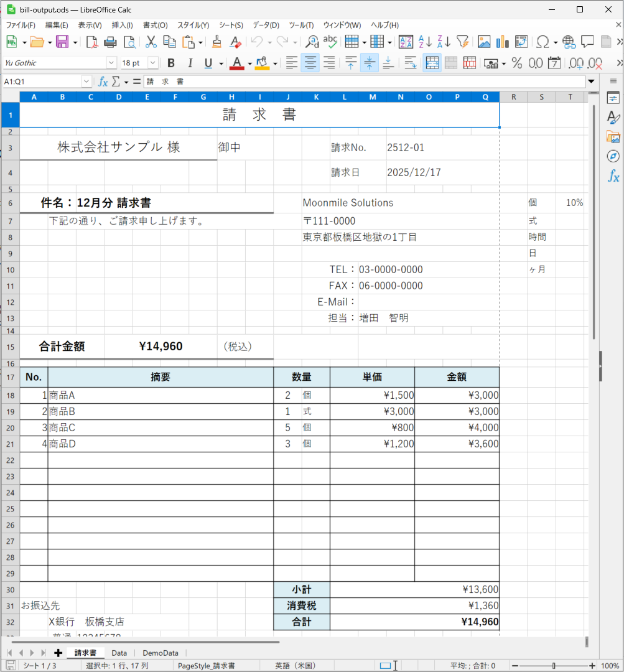Click the Print icon in toolbar
Image resolution: width=624 pixels, height=672 pixels.
pos(110,42)
